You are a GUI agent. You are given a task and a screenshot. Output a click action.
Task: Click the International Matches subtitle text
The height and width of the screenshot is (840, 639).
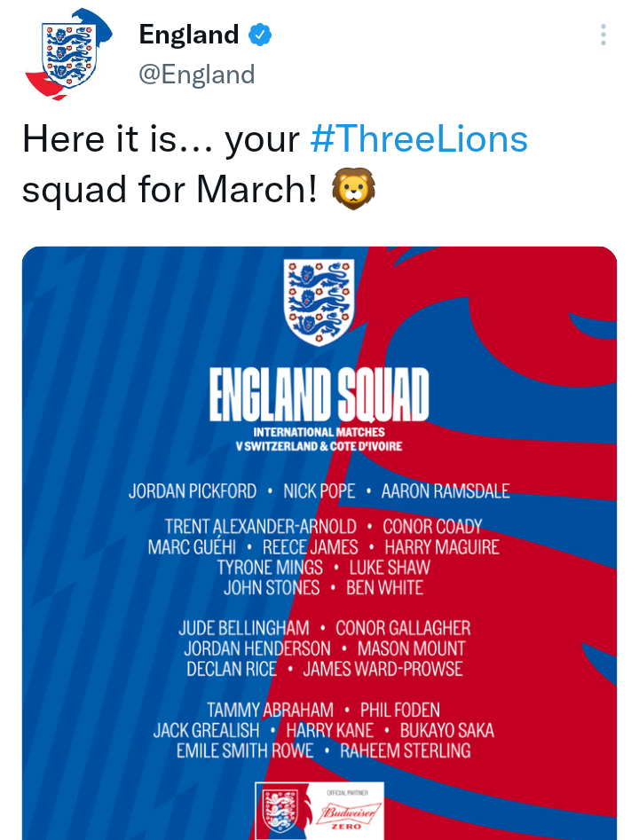click(x=319, y=432)
